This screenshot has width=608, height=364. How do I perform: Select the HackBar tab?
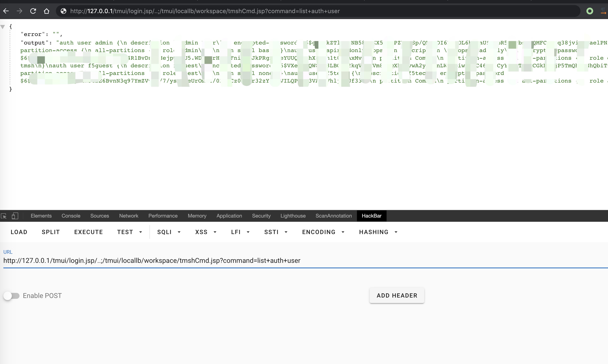372,216
